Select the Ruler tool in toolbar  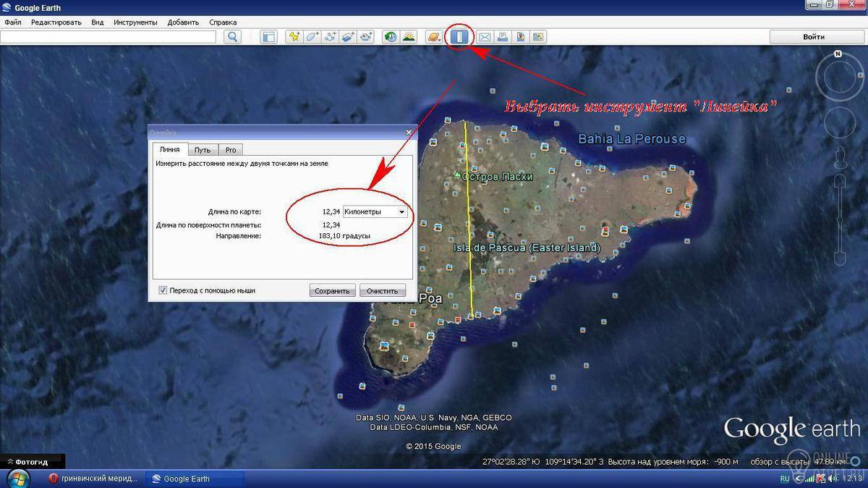[x=459, y=37]
